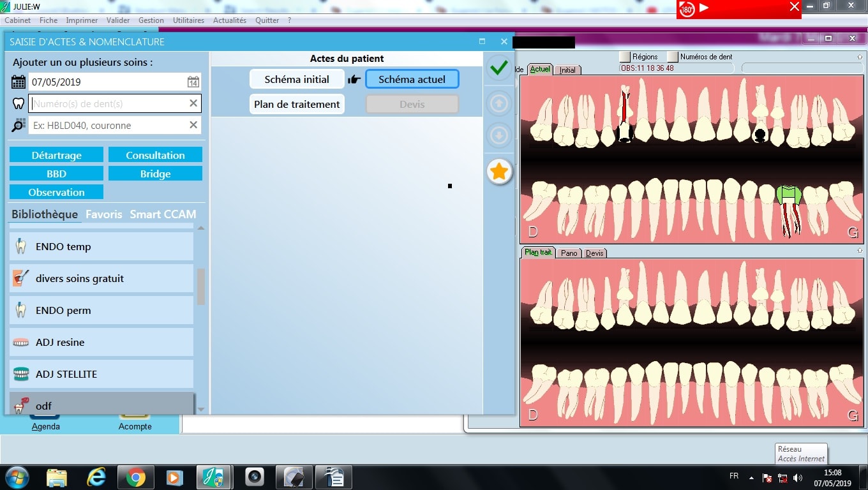This screenshot has width=868, height=490.
Task: Select the ENDO temp library item
Action: click(101, 246)
